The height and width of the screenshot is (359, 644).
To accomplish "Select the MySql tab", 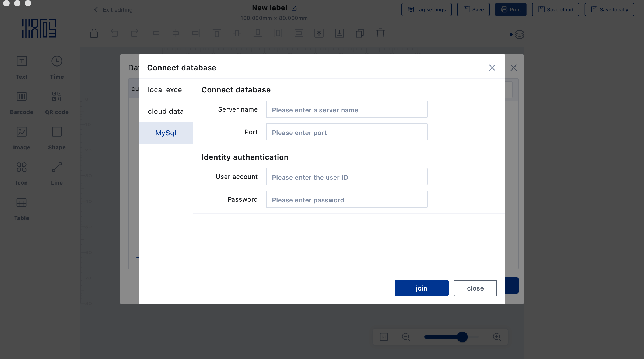I will click(x=166, y=133).
